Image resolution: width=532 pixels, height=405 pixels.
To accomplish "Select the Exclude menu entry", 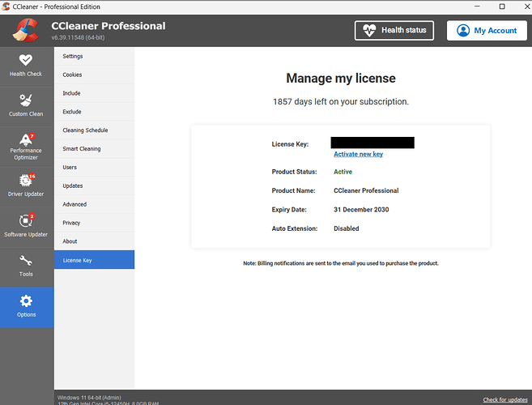I will [71, 112].
